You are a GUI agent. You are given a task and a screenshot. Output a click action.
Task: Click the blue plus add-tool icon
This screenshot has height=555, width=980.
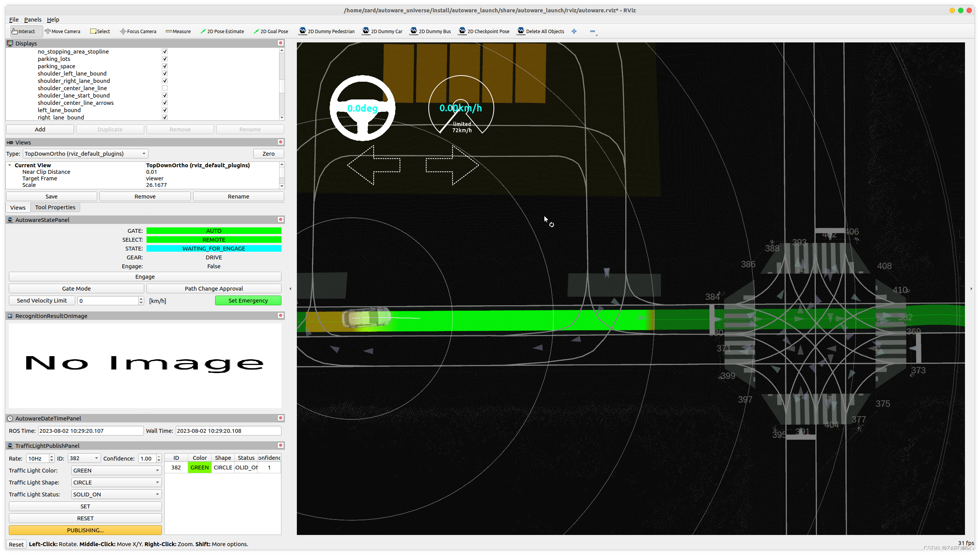[574, 32]
